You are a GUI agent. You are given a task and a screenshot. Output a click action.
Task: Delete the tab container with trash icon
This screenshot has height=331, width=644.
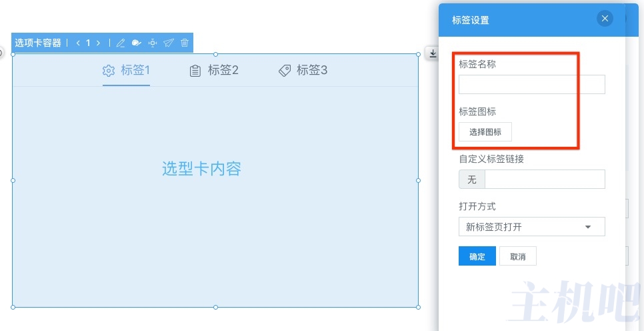click(185, 43)
